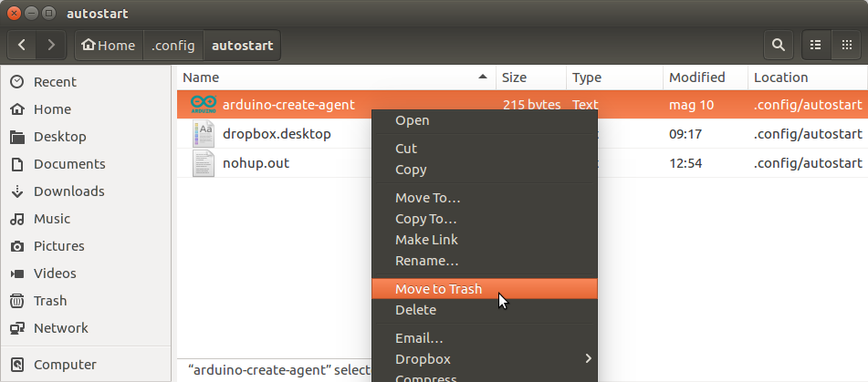Choose Rename… in the context menu
The image size is (868, 382).
click(x=485, y=261)
